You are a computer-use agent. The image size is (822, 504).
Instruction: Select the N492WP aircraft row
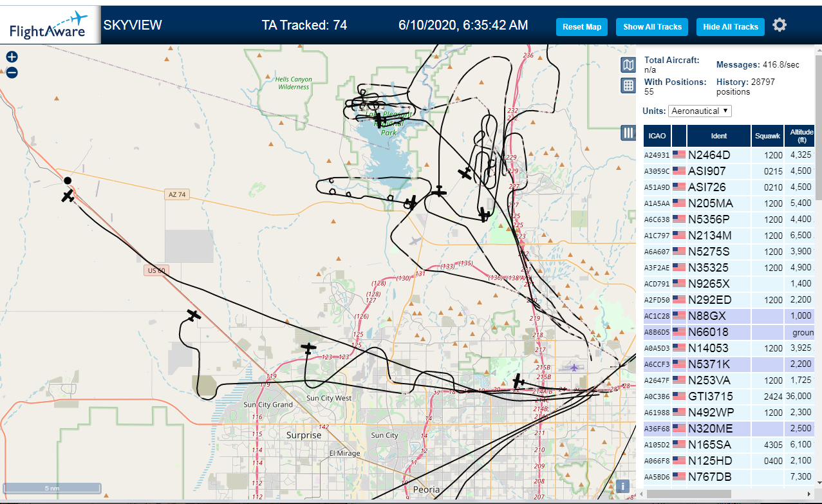pos(729,413)
